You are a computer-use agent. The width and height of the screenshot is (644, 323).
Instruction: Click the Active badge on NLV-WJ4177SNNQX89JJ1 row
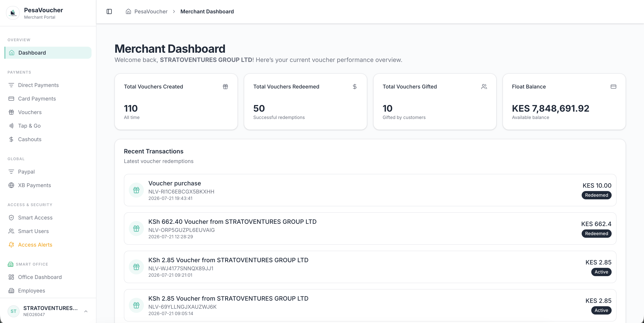(601, 272)
